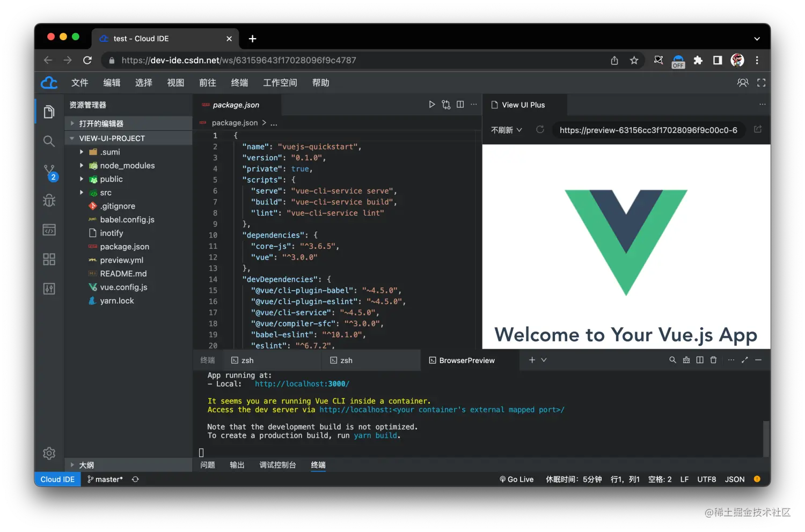The height and width of the screenshot is (532, 805).
Task: Expand the .sumi folder
Action: pyautogui.click(x=82, y=152)
